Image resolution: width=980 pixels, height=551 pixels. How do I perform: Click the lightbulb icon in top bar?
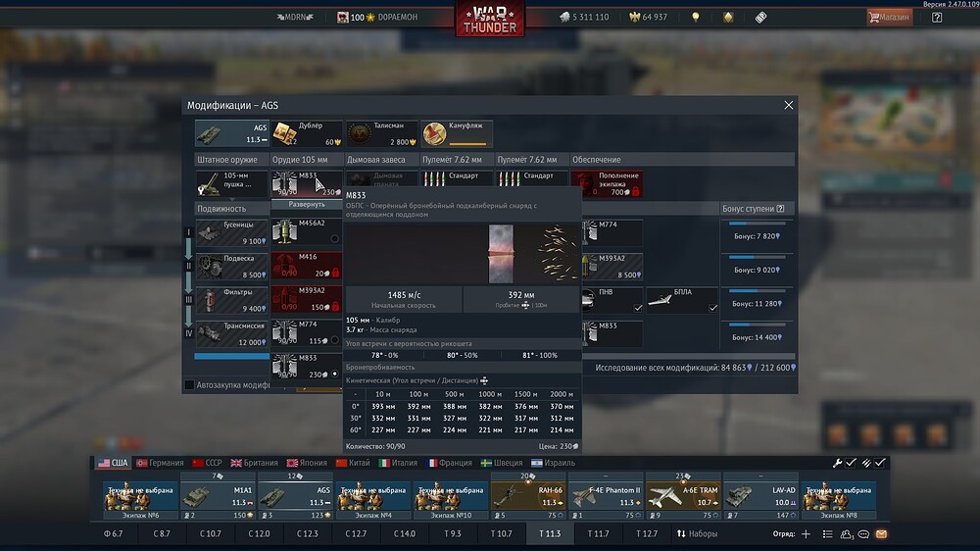[x=696, y=18]
